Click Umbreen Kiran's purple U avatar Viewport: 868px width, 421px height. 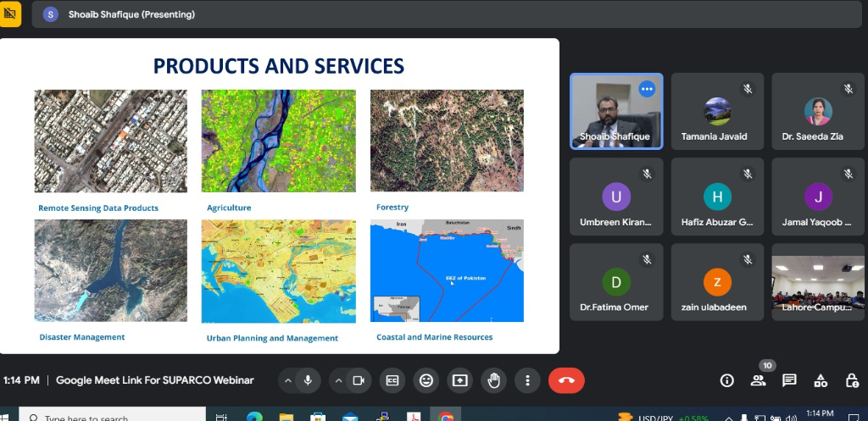click(x=616, y=197)
